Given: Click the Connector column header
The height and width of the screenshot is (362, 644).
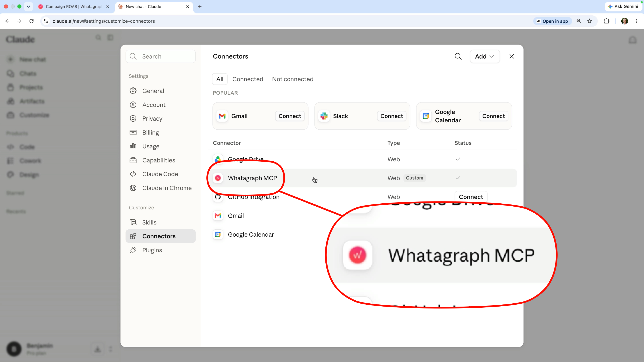Looking at the screenshot, I should pos(227,143).
